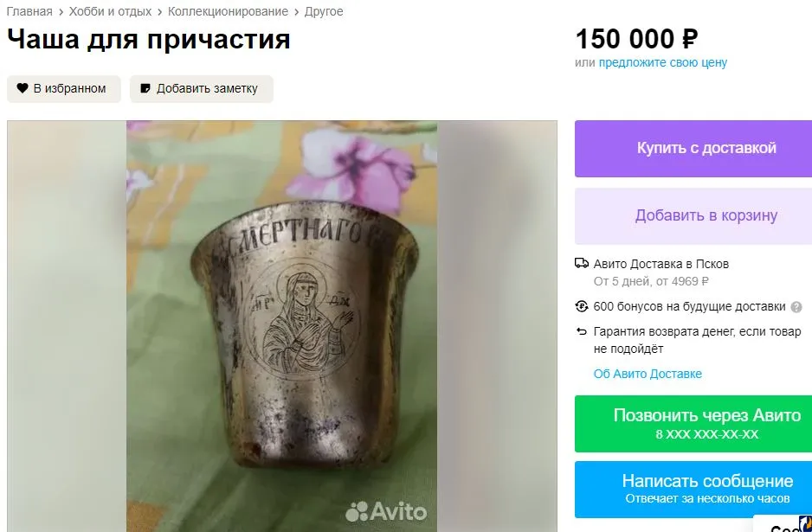812x532 pixels.
Task: Click Добавить в корзину button
Action: point(693,215)
